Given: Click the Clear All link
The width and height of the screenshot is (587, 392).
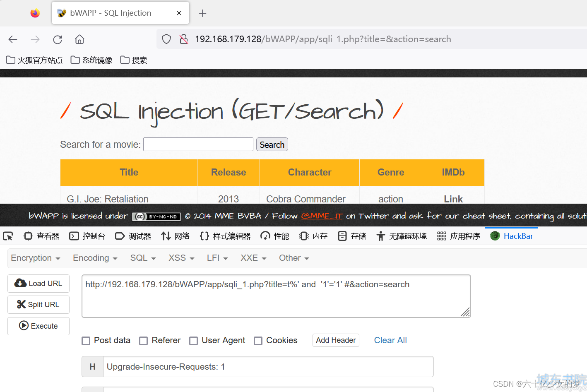Looking at the screenshot, I should tap(390, 340).
